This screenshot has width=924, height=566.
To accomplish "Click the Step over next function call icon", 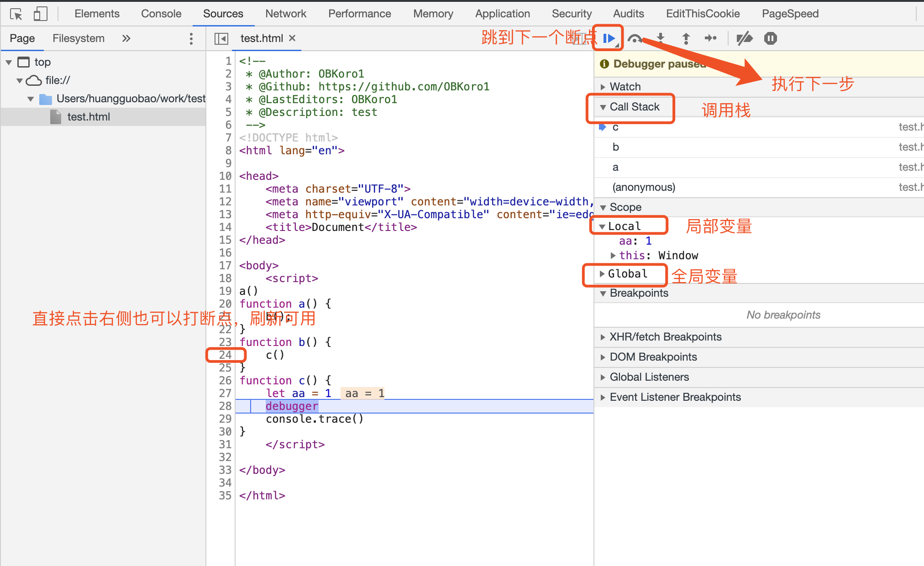I will point(635,38).
